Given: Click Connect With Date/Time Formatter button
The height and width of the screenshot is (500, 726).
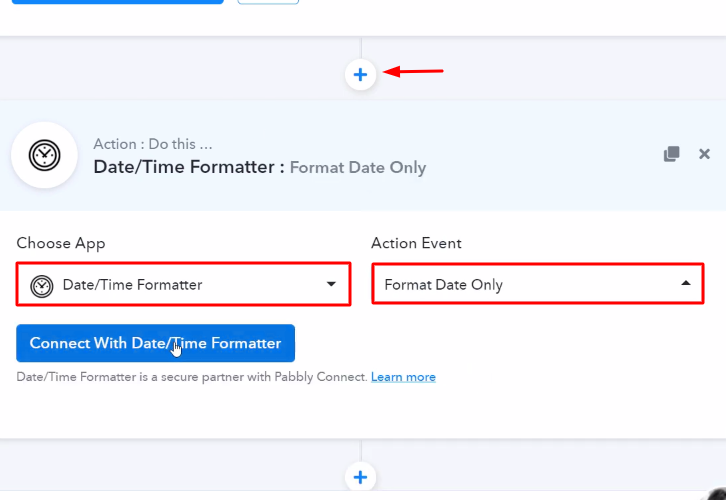Looking at the screenshot, I should click(156, 343).
